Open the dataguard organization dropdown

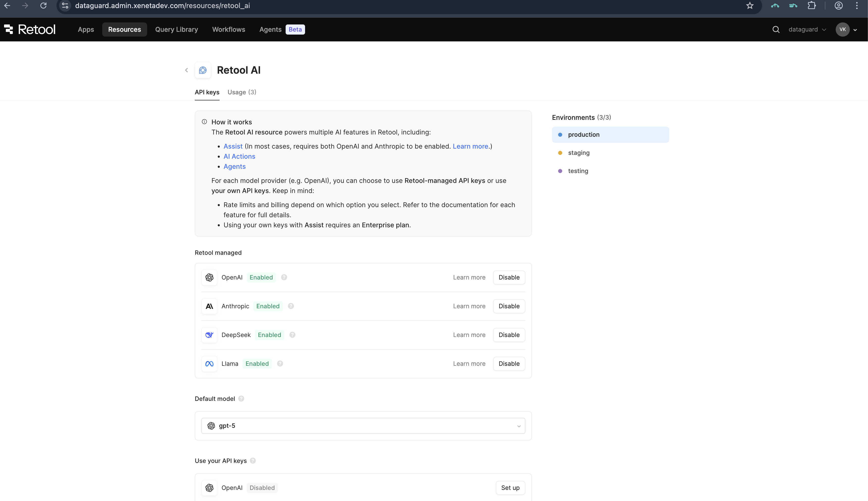coord(807,30)
